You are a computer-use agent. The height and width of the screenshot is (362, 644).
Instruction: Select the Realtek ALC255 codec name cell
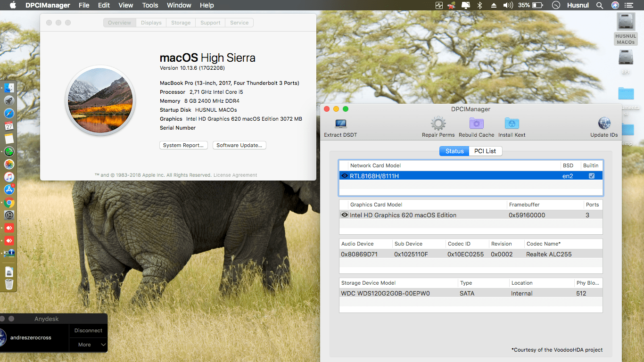pos(549,254)
